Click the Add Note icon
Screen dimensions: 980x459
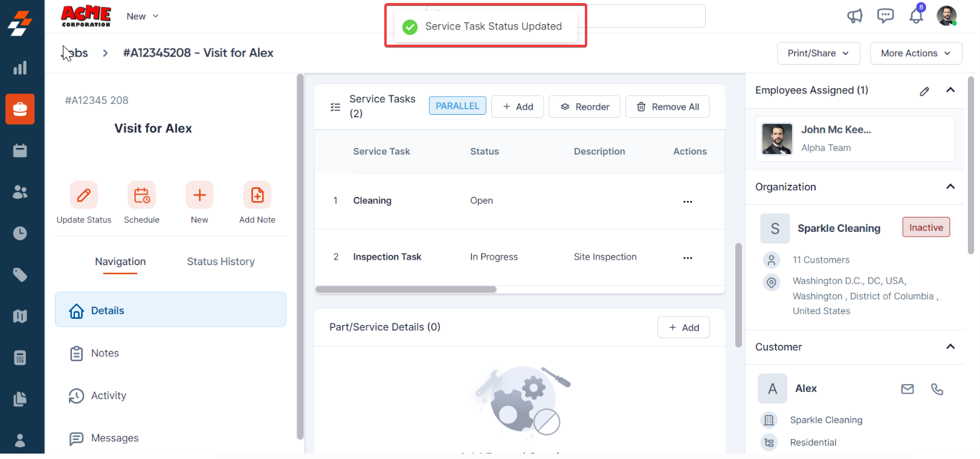(x=257, y=195)
